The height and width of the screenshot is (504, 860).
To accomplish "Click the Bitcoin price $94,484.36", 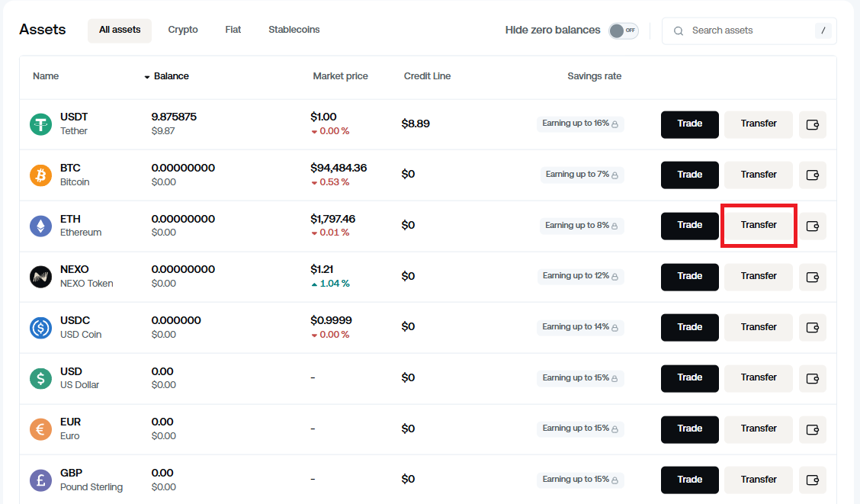I will 339,168.
